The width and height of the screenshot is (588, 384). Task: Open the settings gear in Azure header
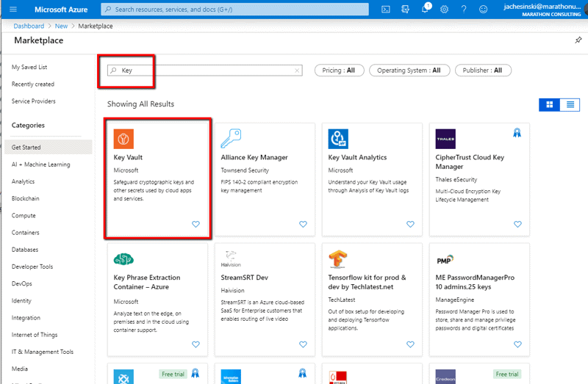click(445, 10)
